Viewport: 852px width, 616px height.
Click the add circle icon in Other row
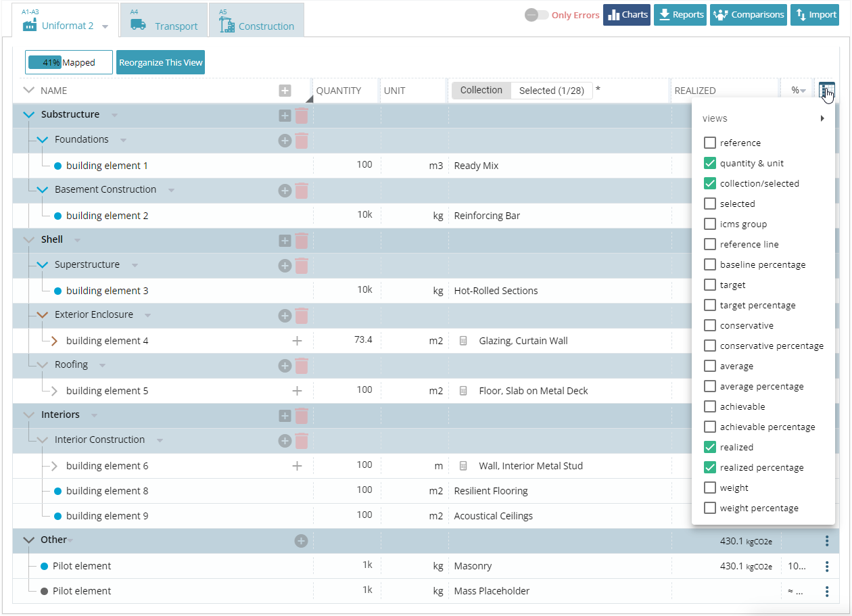pos(301,541)
